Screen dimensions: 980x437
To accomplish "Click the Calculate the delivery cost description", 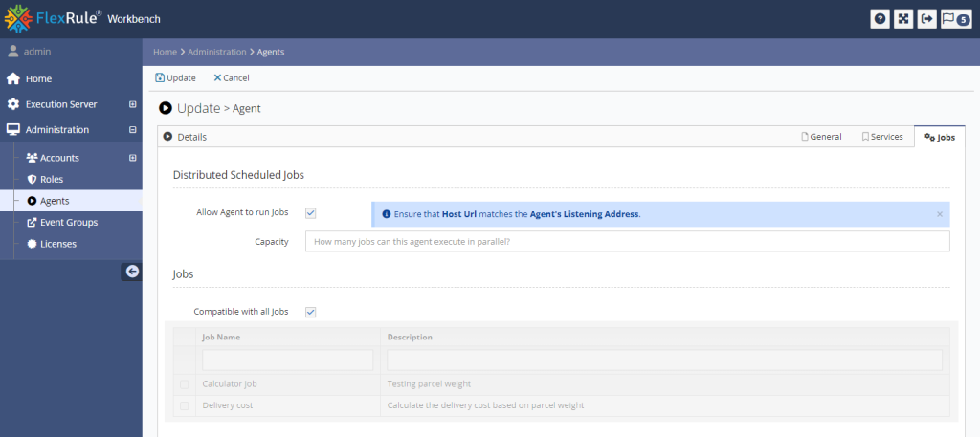I will [x=485, y=405].
